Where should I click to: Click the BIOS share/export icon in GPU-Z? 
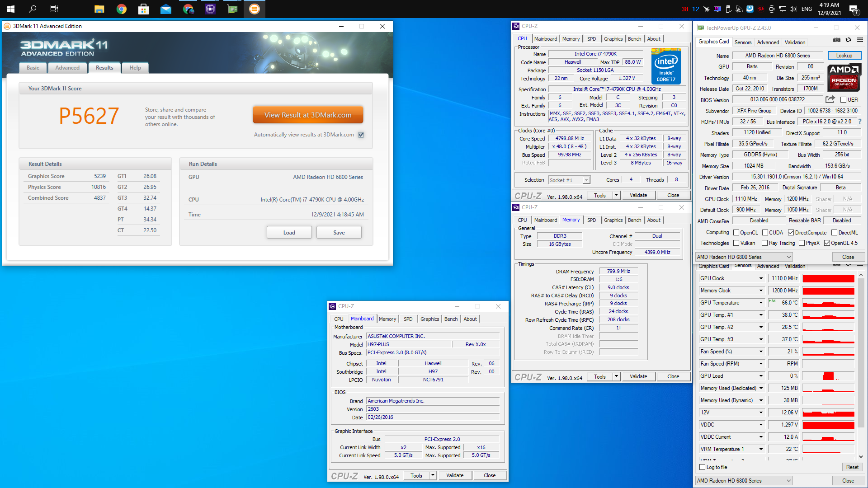pos(830,99)
